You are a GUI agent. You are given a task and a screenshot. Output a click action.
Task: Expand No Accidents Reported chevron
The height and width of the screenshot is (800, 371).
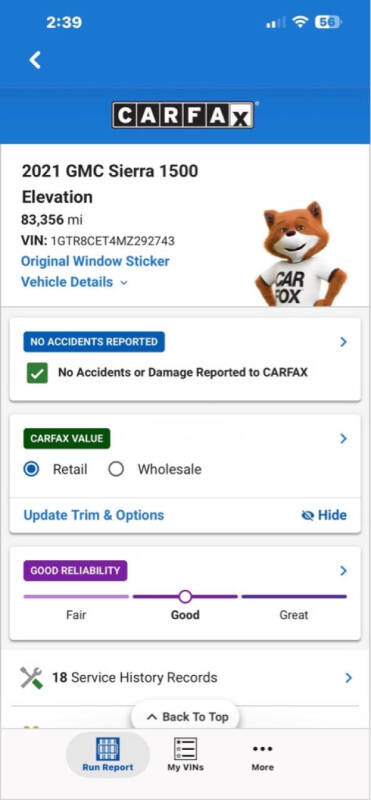(343, 342)
